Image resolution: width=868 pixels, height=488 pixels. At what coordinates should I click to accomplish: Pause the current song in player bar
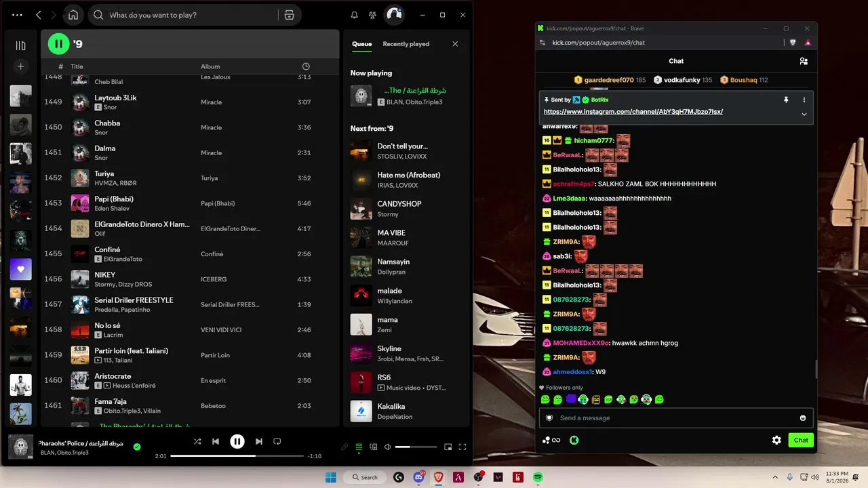click(x=237, y=441)
